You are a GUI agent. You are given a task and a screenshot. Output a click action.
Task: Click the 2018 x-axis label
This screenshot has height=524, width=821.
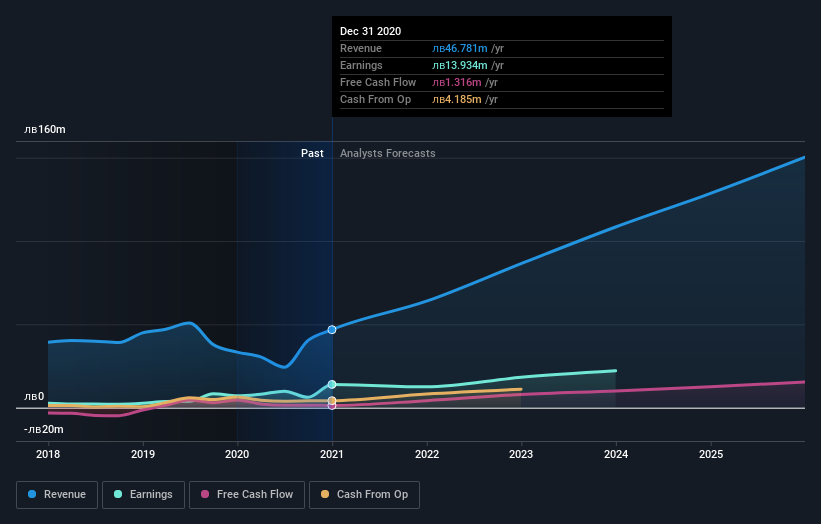[48, 454]
